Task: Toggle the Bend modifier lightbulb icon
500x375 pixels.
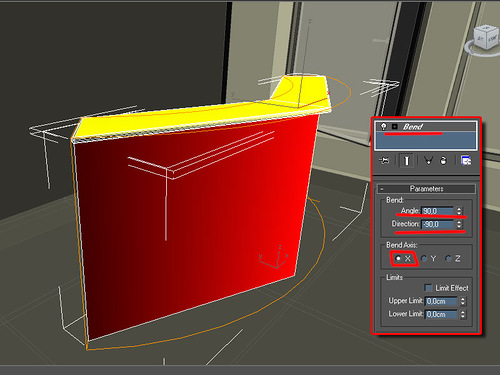Action: pyautogui.click(x=383, y=126)
